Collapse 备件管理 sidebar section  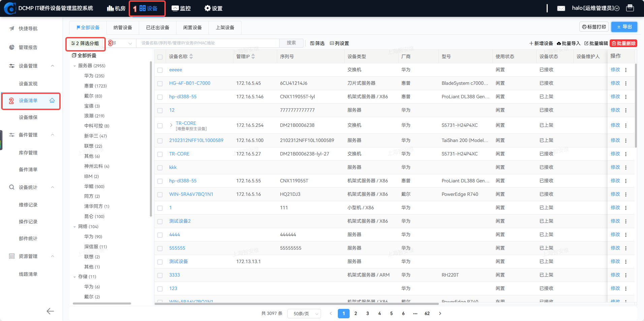point(53,135)
